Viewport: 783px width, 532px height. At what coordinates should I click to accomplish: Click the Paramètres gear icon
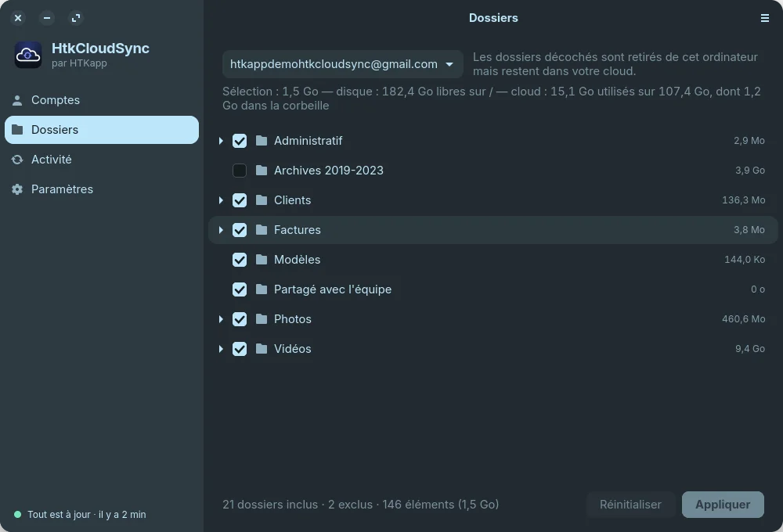[x=17, y=189]
